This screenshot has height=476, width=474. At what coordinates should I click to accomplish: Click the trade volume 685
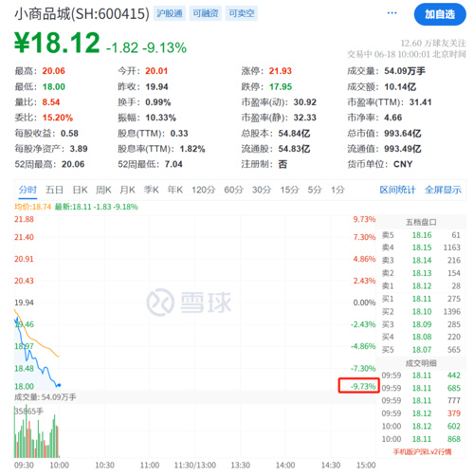(454, 388)
